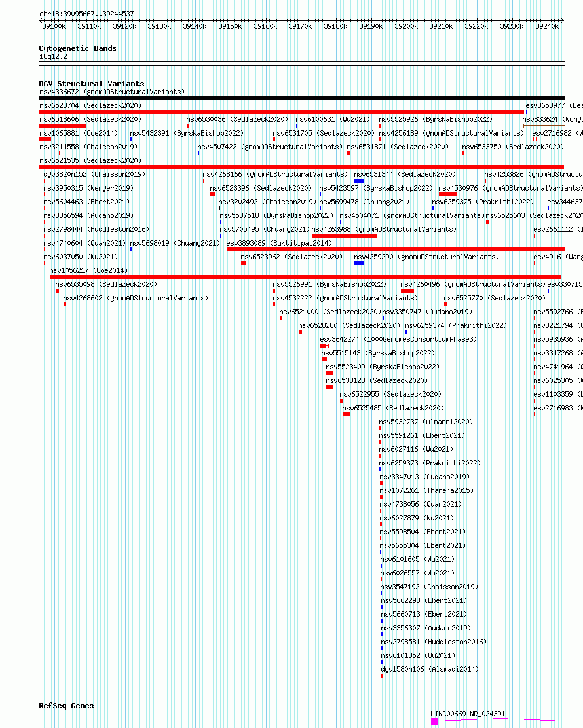Open nsv5525926 (ByrskaBishop2022) record
The height and width of the screenshot is (728, 583).
(x=436, y=120)
